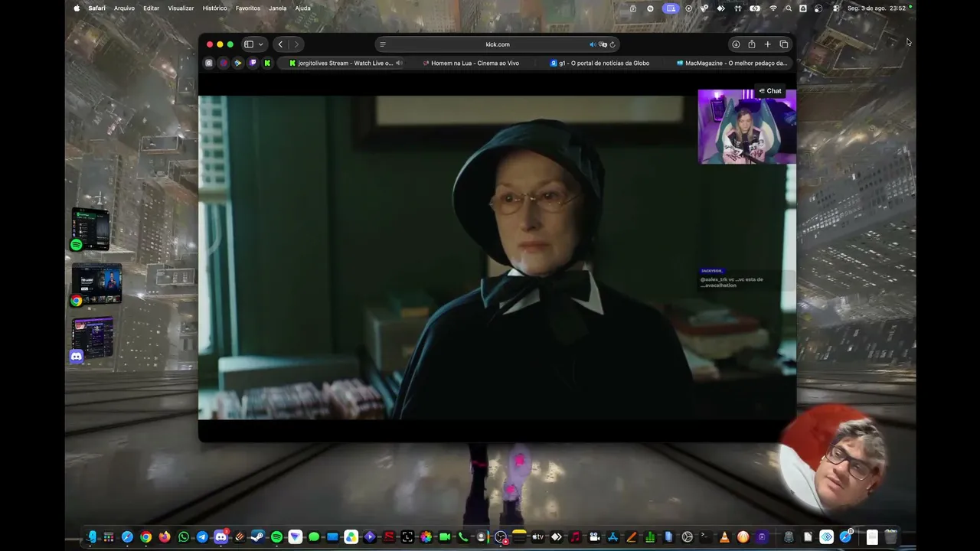Open Firefox from the Dock
The height and width of the screenshot is (551, 980).
pyautogui.click(x=165, y=537)
